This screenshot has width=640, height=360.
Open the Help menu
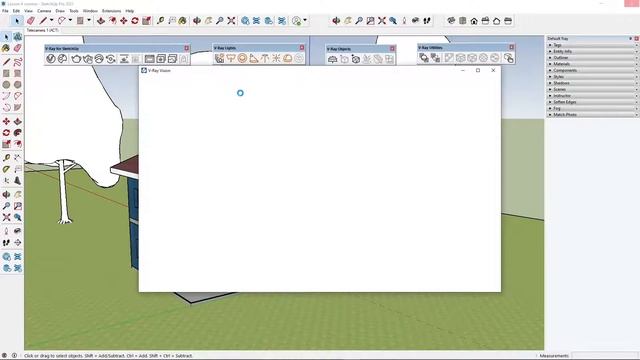(130, 11)
